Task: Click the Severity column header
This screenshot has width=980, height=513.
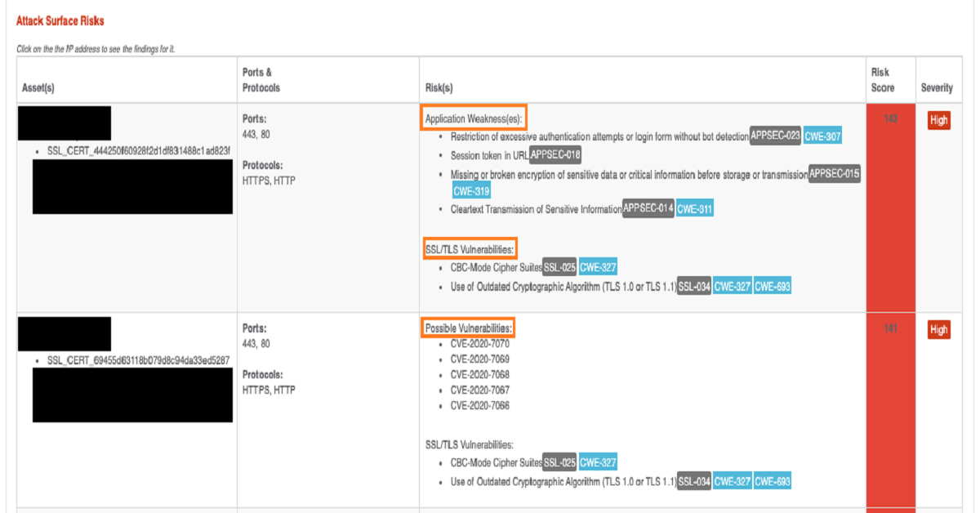Action: (x=937, y=88)
